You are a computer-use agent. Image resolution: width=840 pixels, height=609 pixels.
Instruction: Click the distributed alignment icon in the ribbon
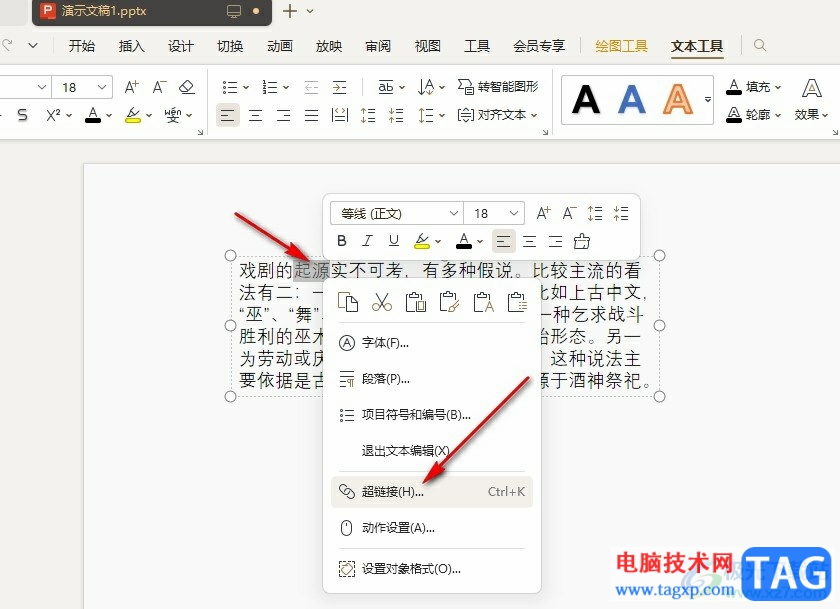(340, 115)
